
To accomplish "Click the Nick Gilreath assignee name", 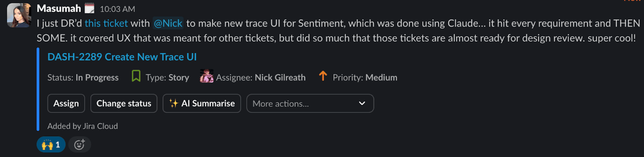I will [x=280, y=77].
